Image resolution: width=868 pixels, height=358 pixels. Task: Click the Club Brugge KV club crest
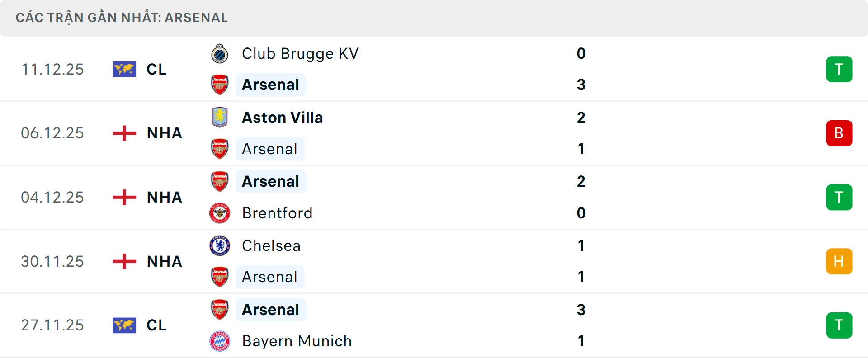220,53
